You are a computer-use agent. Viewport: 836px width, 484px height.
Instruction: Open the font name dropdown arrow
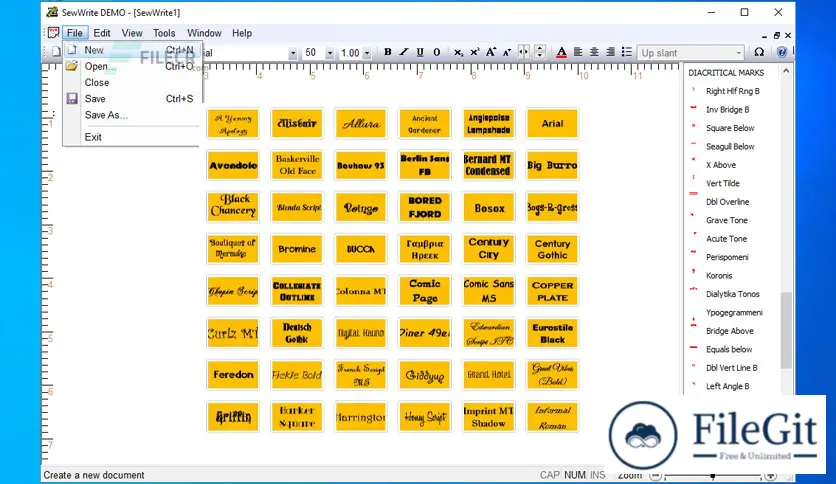293,53
